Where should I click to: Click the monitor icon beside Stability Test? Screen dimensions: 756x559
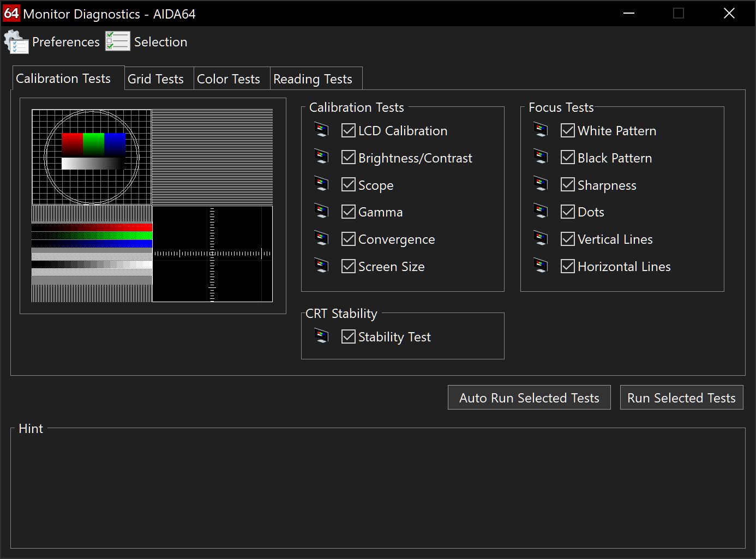point(321,336)
